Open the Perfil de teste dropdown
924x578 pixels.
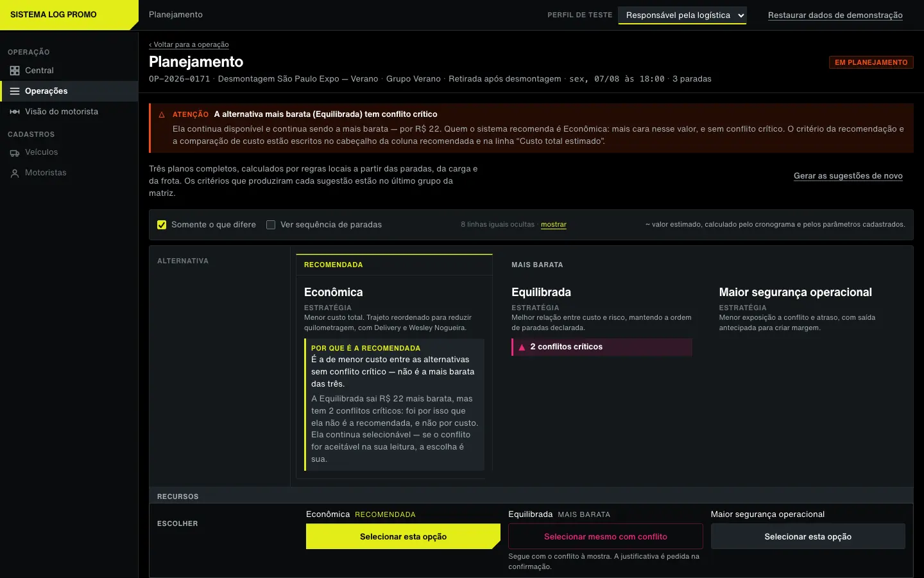tap(682, 15)
